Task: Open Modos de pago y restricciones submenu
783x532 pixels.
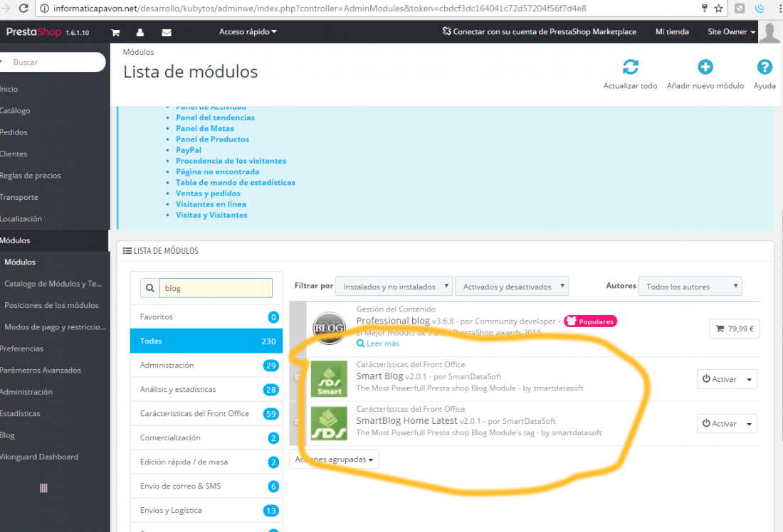Action: [x=55, y=327]
